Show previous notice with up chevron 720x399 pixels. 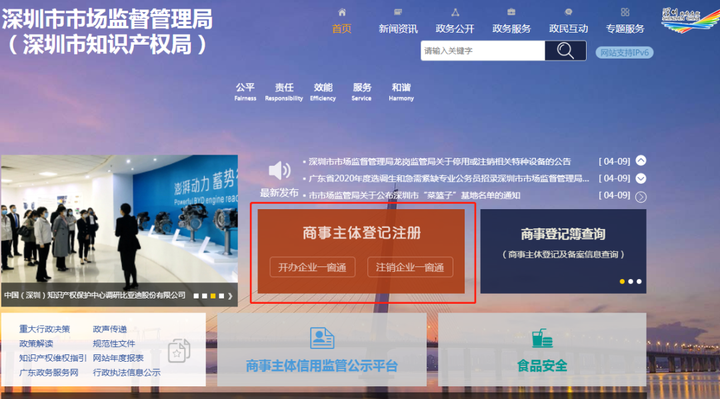(641, 161)
